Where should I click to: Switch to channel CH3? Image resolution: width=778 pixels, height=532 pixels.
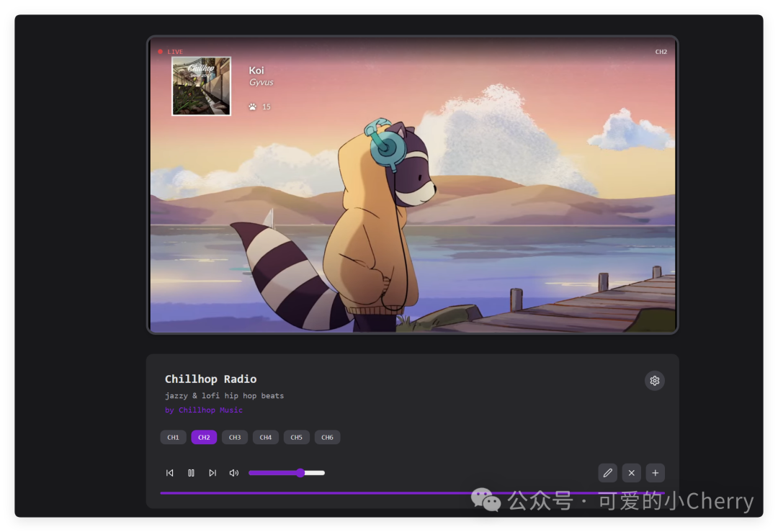[235, 437]
